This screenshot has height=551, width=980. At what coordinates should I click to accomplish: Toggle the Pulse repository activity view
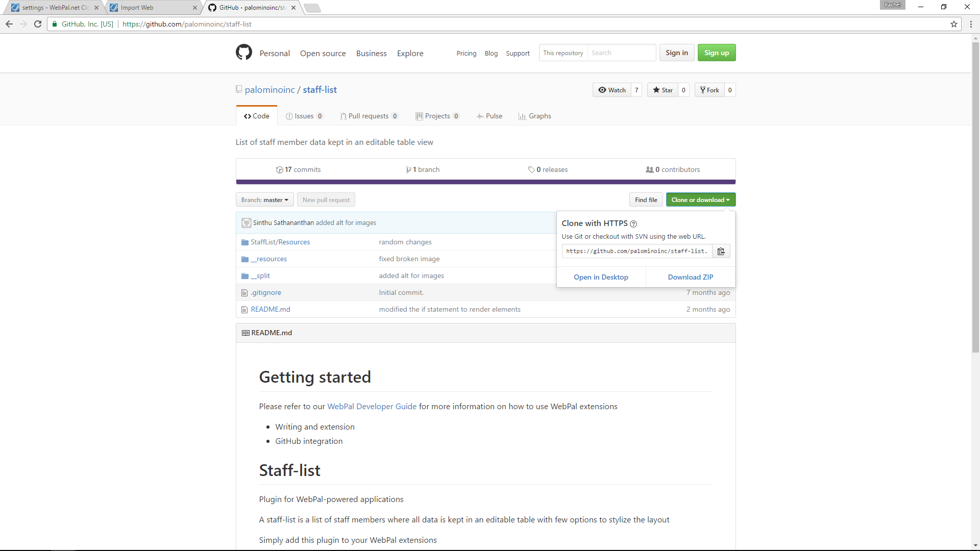(x=489, y=116)
